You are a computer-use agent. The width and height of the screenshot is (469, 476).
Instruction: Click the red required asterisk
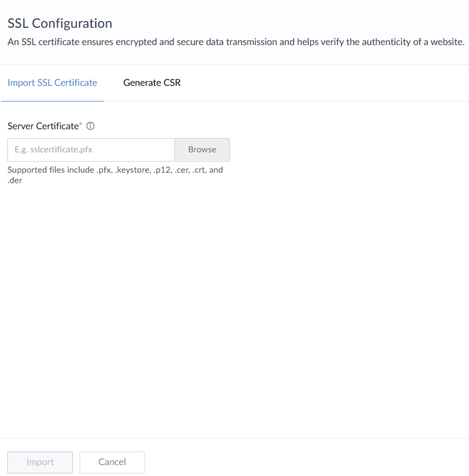tap(81, 124)
